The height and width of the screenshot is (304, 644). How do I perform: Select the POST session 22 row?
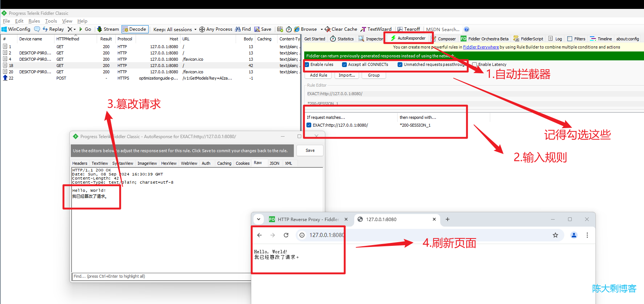point(150,78)
